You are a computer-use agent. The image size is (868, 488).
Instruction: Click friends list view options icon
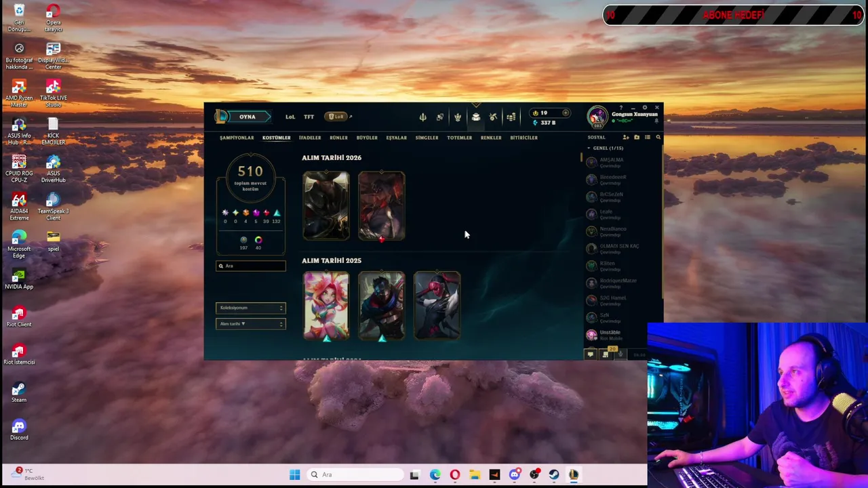[648, 138]
